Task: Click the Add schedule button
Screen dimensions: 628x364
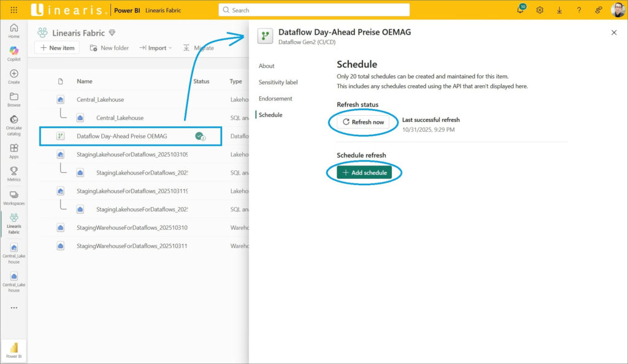Action: click(x=364, y=173)
